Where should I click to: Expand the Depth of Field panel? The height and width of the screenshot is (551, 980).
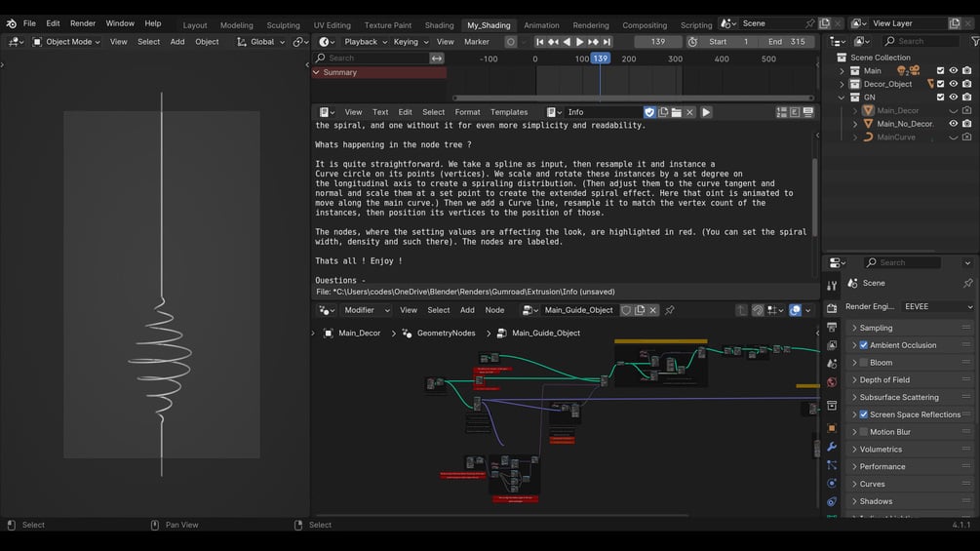[x=854, y=379]
